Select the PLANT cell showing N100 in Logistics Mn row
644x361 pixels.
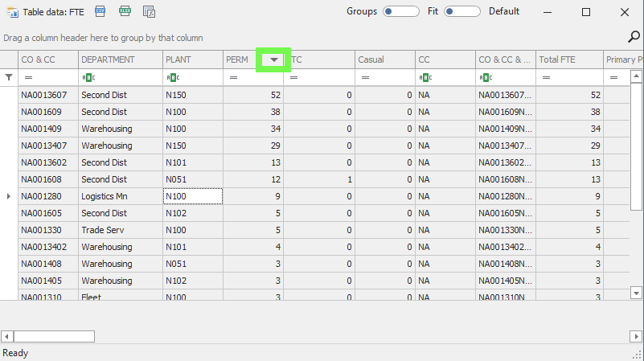click(x=192, y=195)
